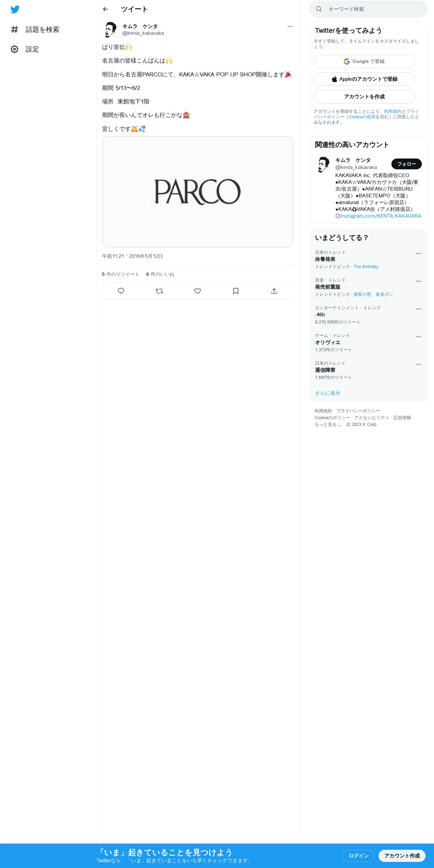Viewport: 434px width, 868px height.
Task: Click the tweet timestamp 午前11:21
Action: [132, 256]
